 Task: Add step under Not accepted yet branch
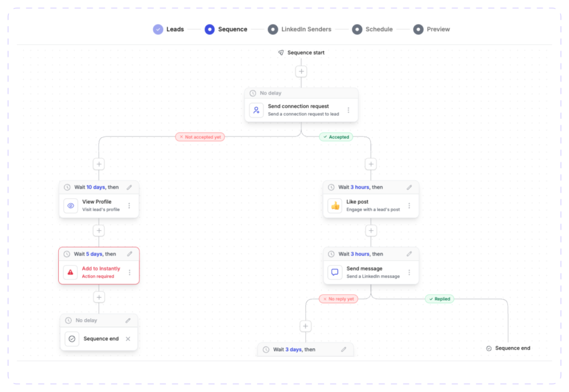[99, 164]
